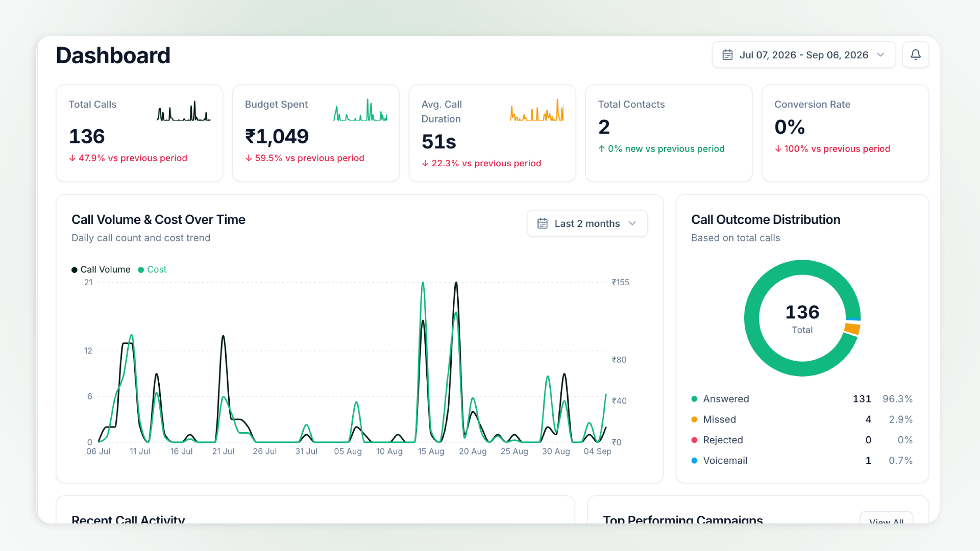Click the chevron next to Last 2 months
Viewport: 980px width, 551px height.
632,223
